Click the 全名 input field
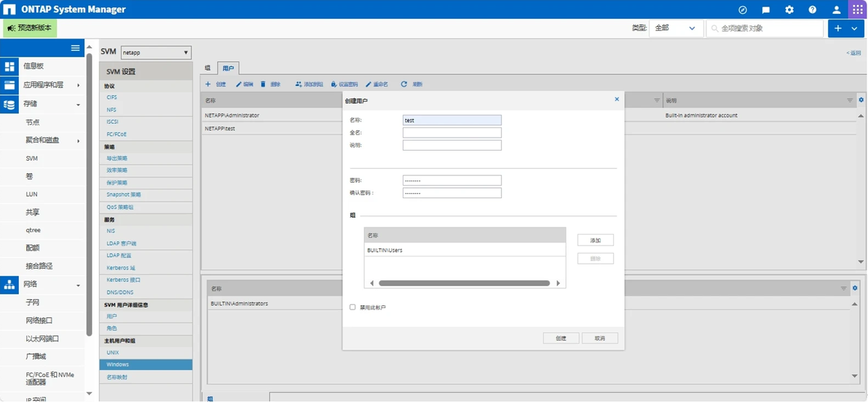This screenshot has width=868, height=402. [x=451, y=133]
